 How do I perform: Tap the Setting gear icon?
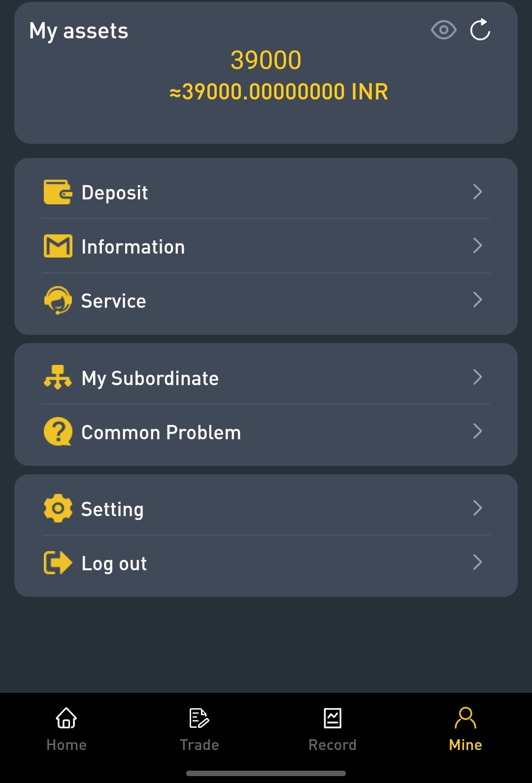coord(58,508)
